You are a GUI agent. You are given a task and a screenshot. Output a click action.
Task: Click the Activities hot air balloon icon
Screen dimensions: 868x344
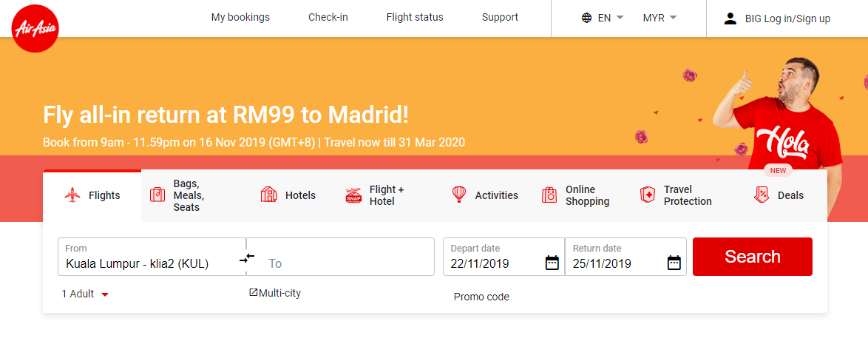[x=459, y=195]
